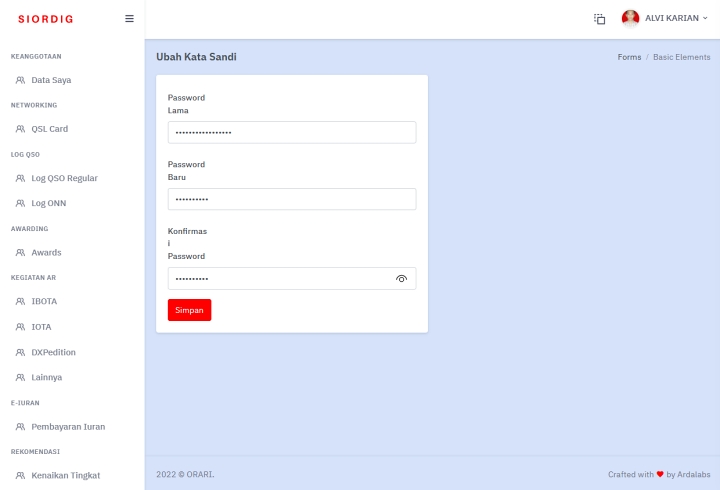Viewport: 720px width, 490px height.
Task: Select IOTA in the sidebar
Action: pyautogui.click(x=41, y=327)
